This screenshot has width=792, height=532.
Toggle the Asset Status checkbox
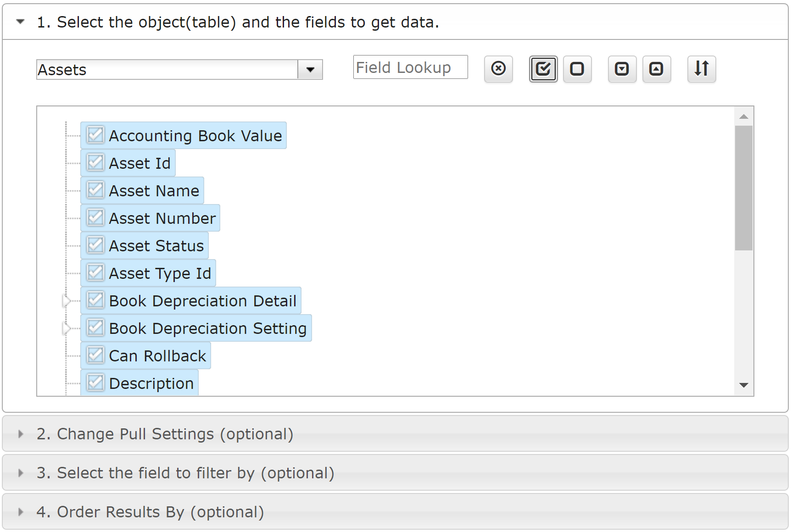tap(95, 245)
